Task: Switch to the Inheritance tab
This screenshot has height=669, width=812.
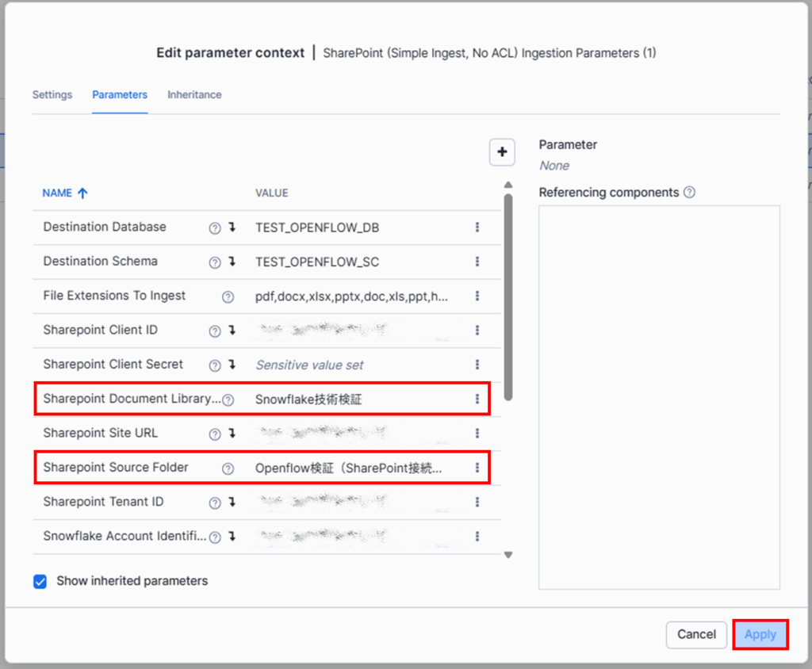Action: tap(194, 95)
